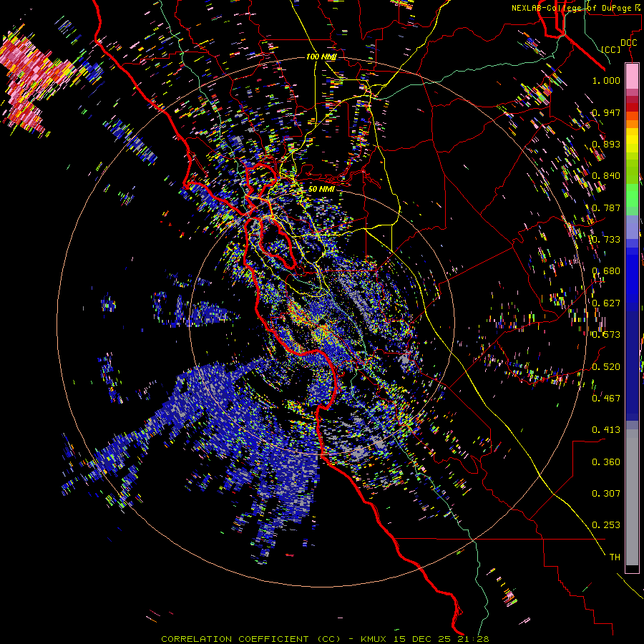This screenshot has height=644, width=644.
Task: Click the DCC label above the legend
Action: coord(628,43)
